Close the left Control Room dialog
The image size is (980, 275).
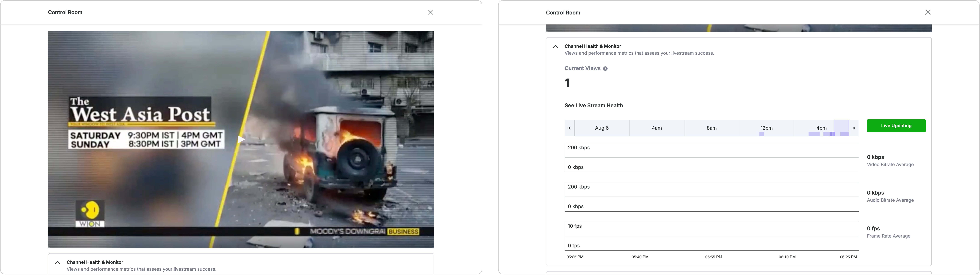point(430,12)
